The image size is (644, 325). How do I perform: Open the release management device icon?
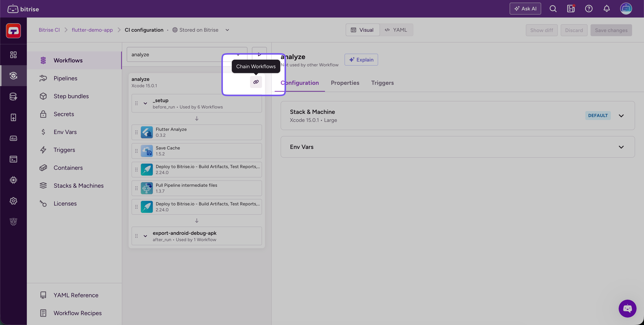(13, 118)
